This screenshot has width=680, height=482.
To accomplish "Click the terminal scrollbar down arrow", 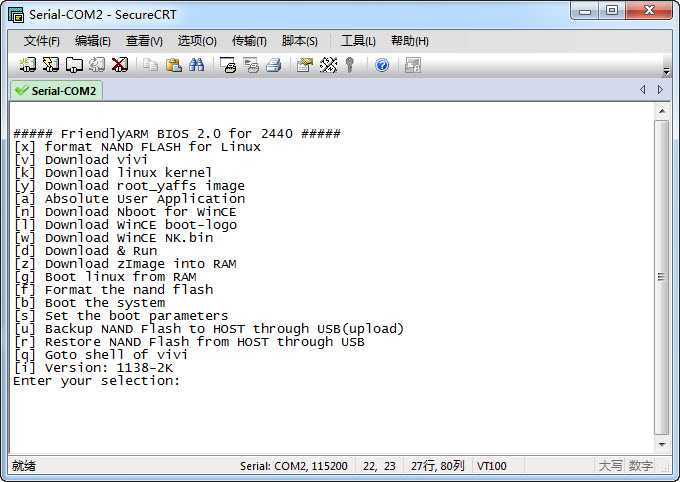I will coord(662,444).
